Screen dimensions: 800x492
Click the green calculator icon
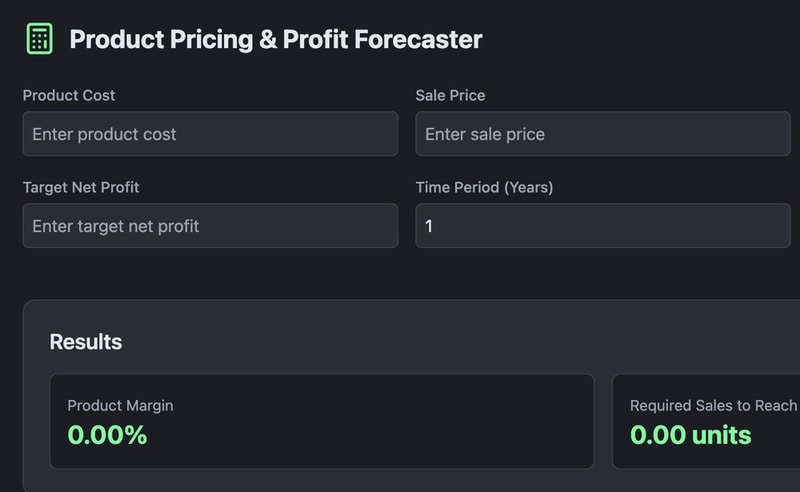(x=39, y=39)
